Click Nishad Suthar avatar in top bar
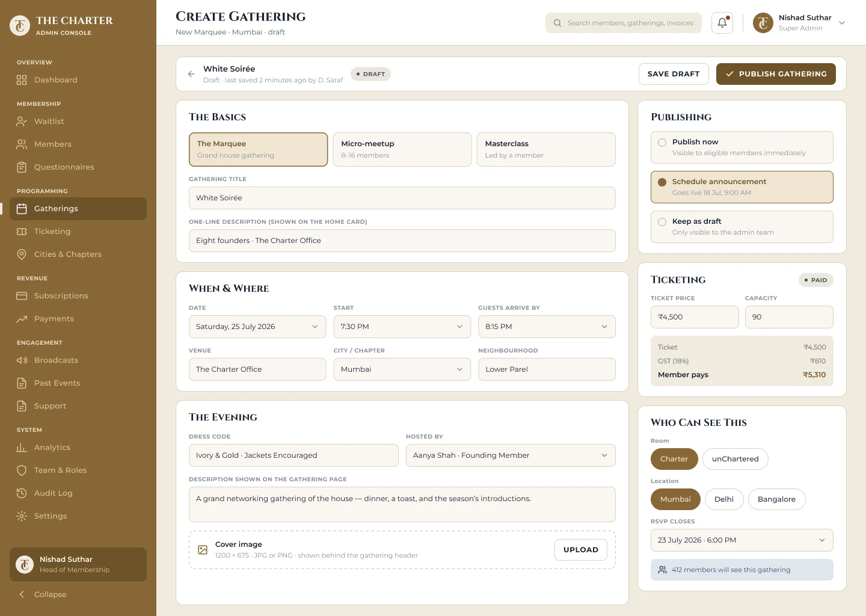 click(763, 23)
